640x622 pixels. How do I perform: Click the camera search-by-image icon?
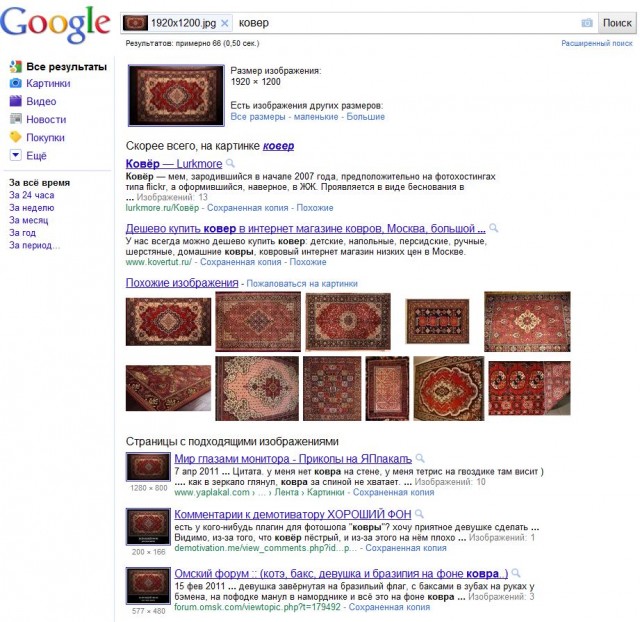pos(587,23)
